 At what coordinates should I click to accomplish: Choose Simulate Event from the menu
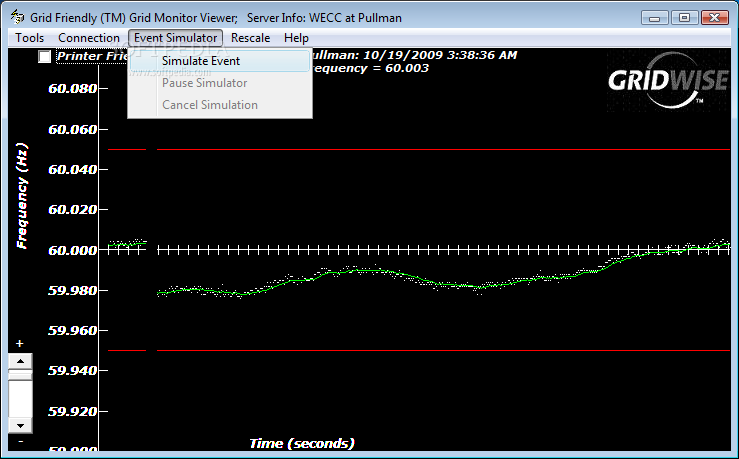tap(220, 61)
